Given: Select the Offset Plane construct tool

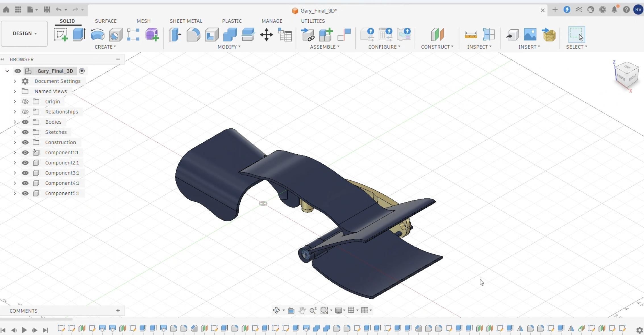Looking at the screenshot, I should point(437,35).
